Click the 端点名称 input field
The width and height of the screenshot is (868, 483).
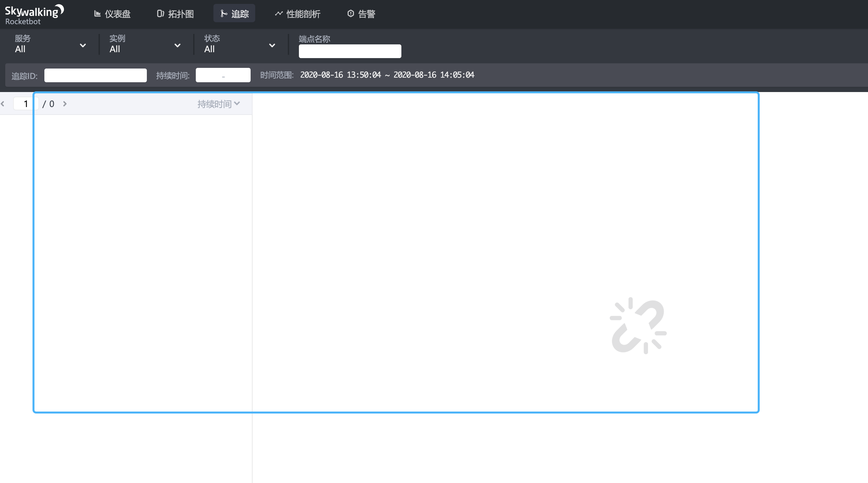pos(350,51)
